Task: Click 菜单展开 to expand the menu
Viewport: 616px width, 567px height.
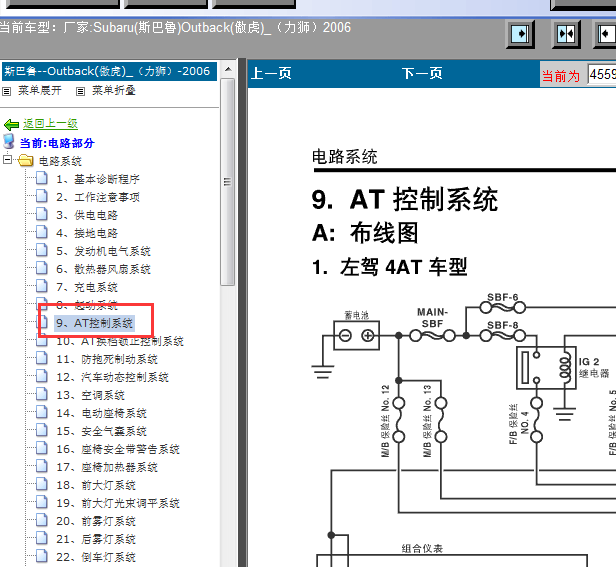Action: (x=40, y=91)
